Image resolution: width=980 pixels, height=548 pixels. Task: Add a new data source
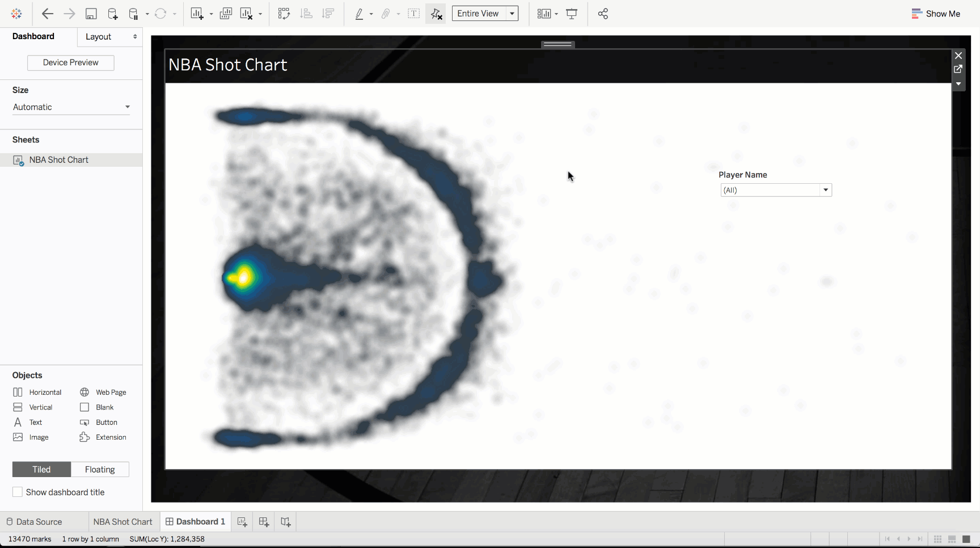coord(112,14)
